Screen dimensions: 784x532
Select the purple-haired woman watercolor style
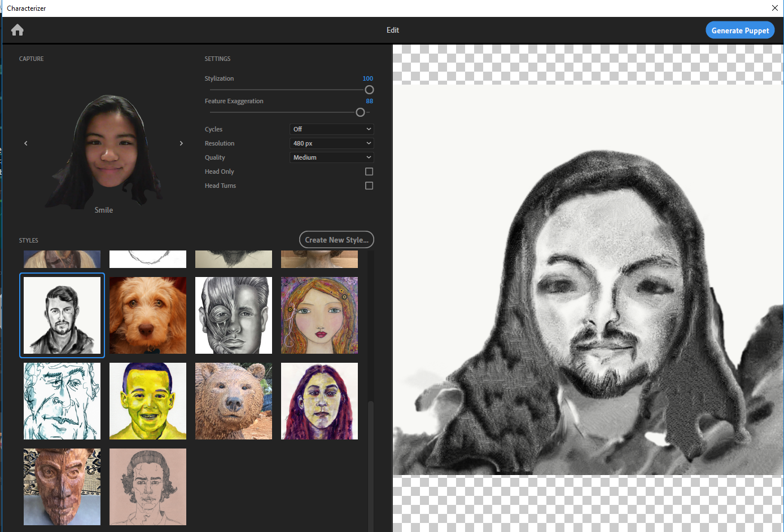click(319, 401)
